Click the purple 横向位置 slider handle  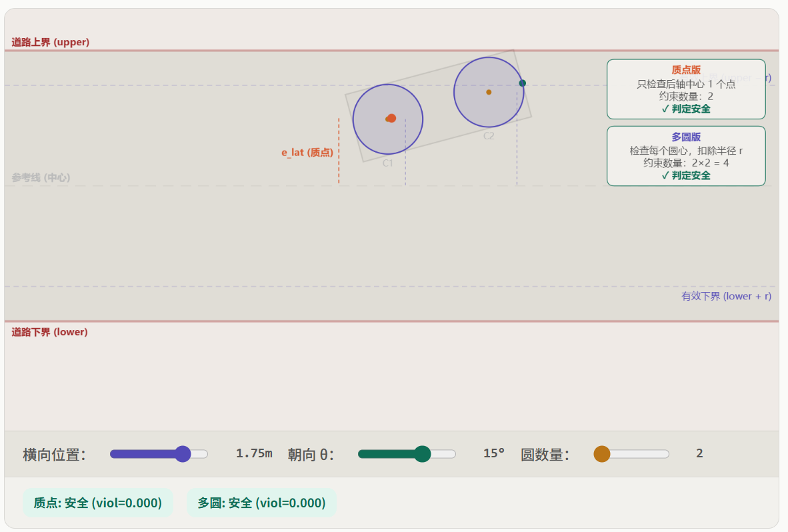coord(182,454)
